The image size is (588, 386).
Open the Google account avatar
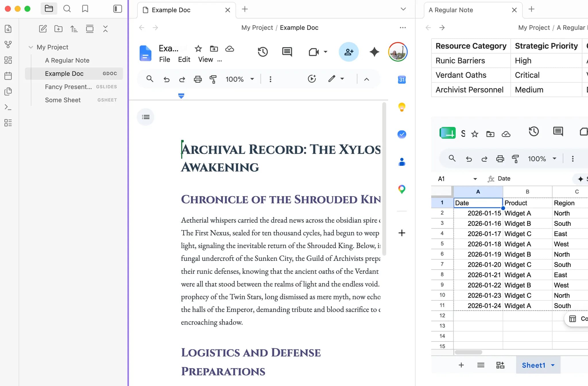click(x=398, y=52)
